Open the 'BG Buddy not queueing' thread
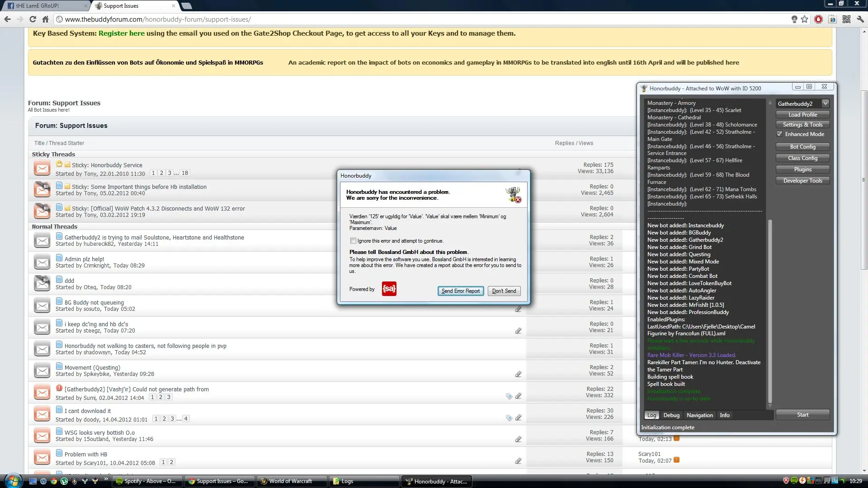 [94, 303]
